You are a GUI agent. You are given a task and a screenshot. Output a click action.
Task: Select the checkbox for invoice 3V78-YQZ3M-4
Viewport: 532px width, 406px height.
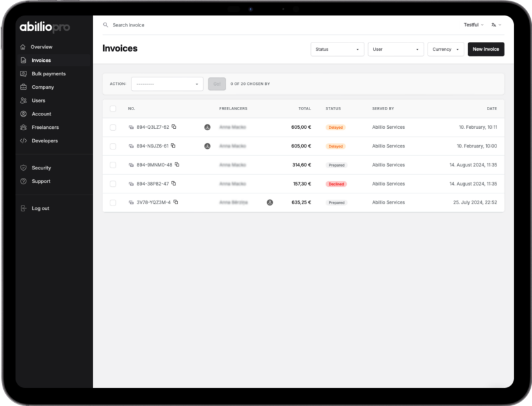pyautogui.click(x=113, y=202)
